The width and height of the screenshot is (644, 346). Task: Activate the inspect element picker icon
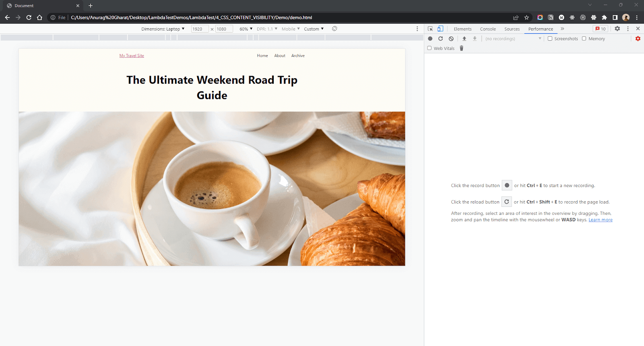click(x=430, y=29)
